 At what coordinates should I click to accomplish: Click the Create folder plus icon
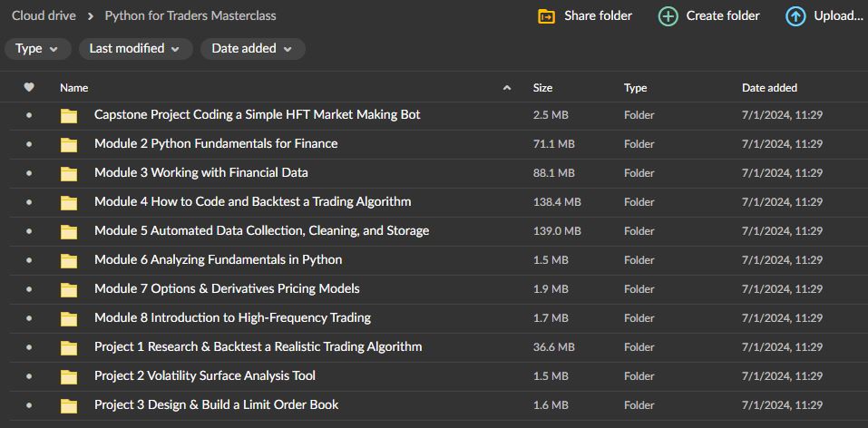tap(668, 16)
